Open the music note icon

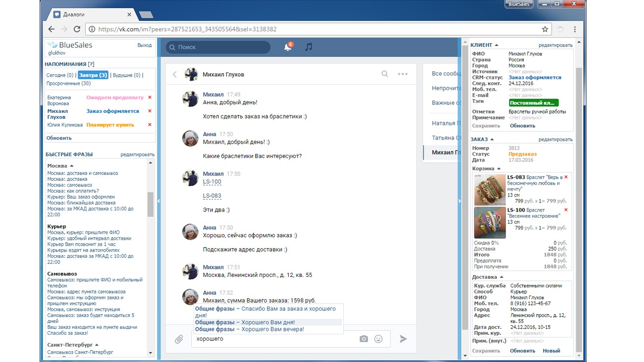[x=309, y=47]
